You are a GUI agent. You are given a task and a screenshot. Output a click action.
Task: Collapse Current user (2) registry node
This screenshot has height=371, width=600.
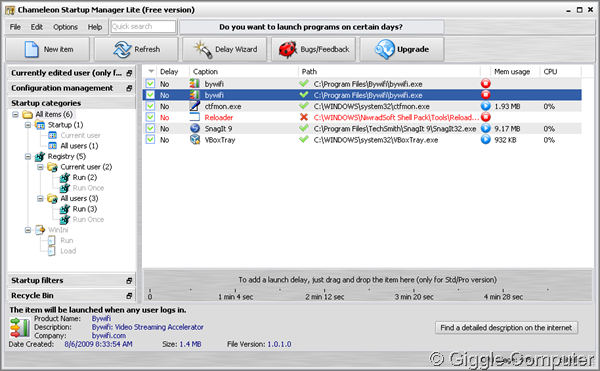coord(40,167)
